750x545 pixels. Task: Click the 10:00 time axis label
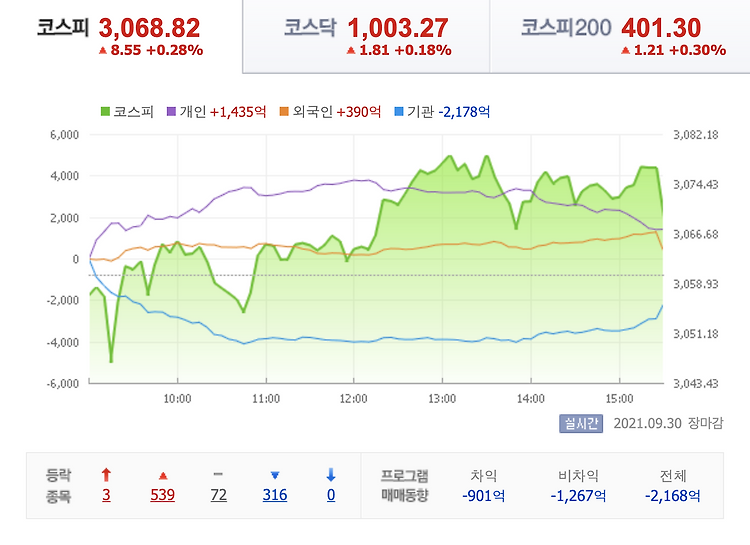pyautogui.click(x=177, y=399)
